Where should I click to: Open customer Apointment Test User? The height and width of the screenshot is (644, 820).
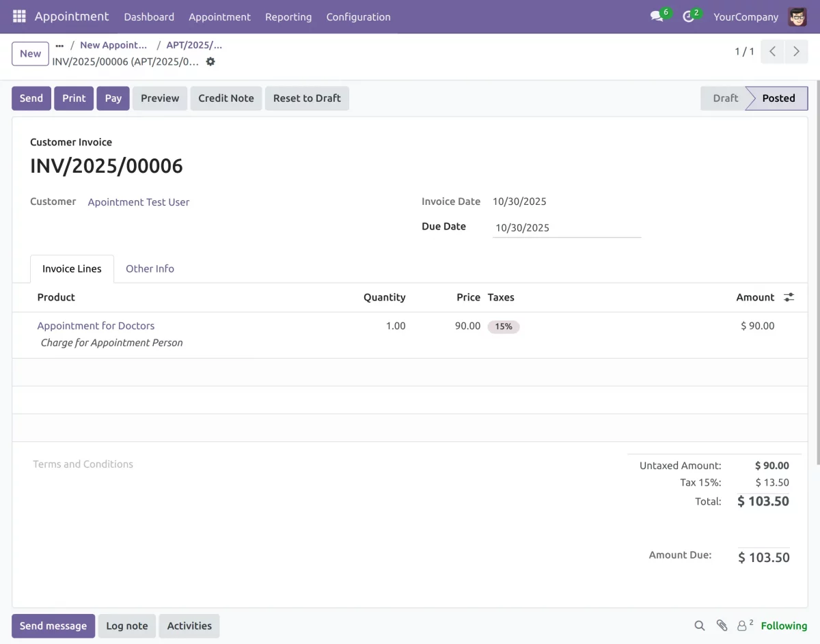coord(139,201)
